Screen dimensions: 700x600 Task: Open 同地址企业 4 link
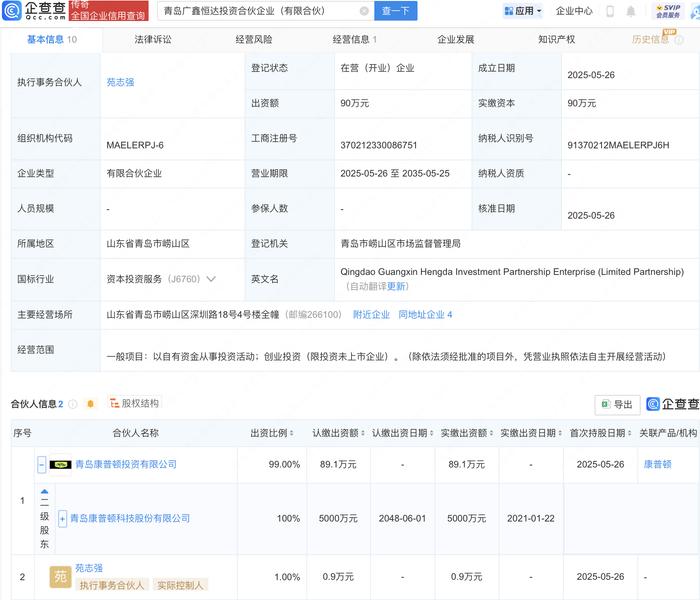425,315
